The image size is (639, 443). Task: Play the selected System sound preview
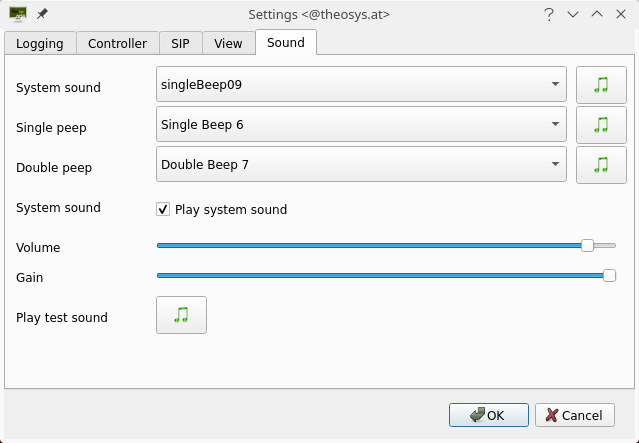click(601, 85)
